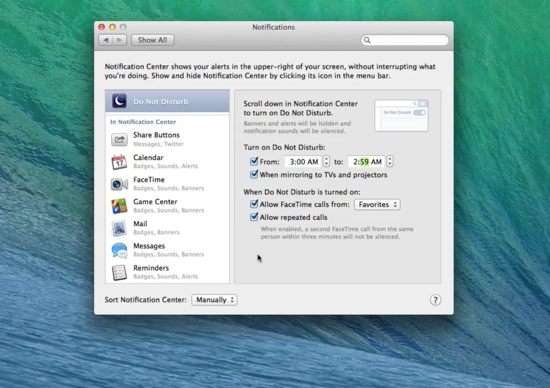Open the Favorites popup menu

pos(377,205)
